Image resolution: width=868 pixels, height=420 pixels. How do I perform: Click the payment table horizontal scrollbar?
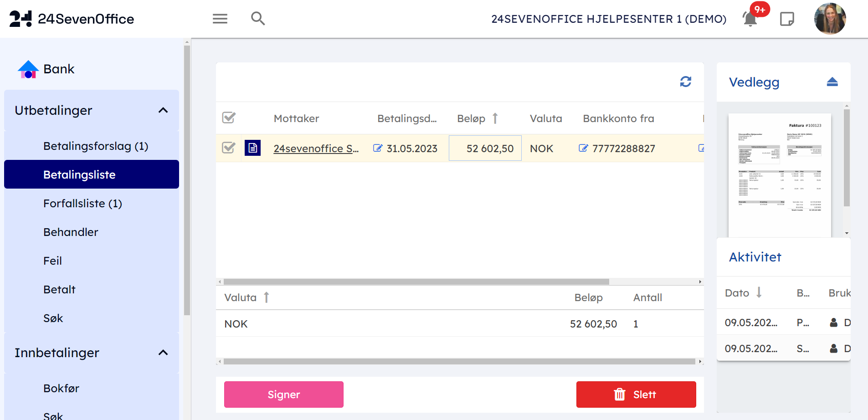(x=416, y=282)
